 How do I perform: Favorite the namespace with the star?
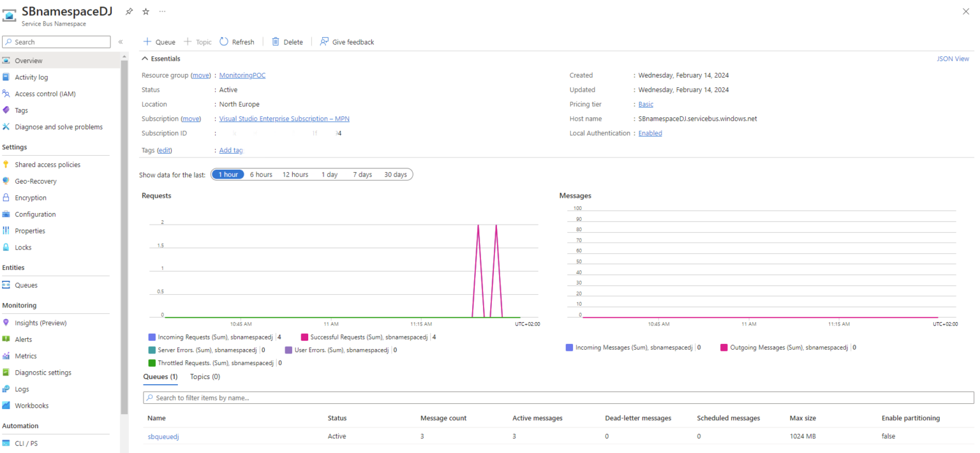tap(144, 11)
